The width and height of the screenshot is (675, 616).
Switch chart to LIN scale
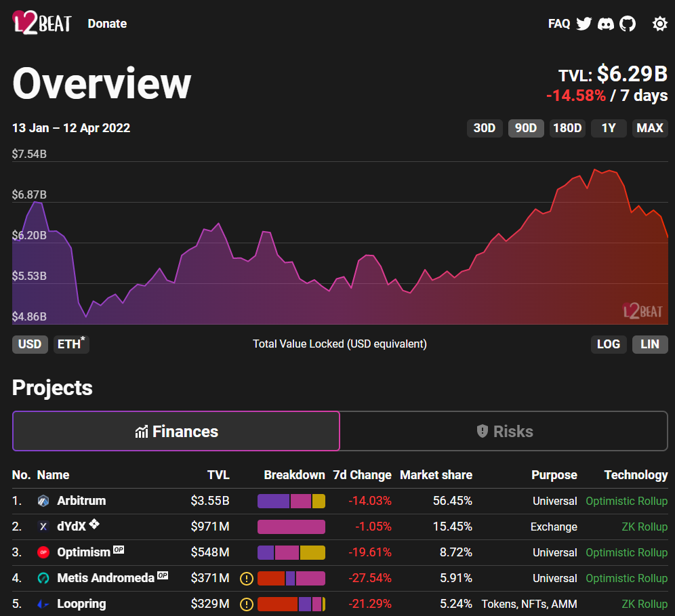coord(650,344)
